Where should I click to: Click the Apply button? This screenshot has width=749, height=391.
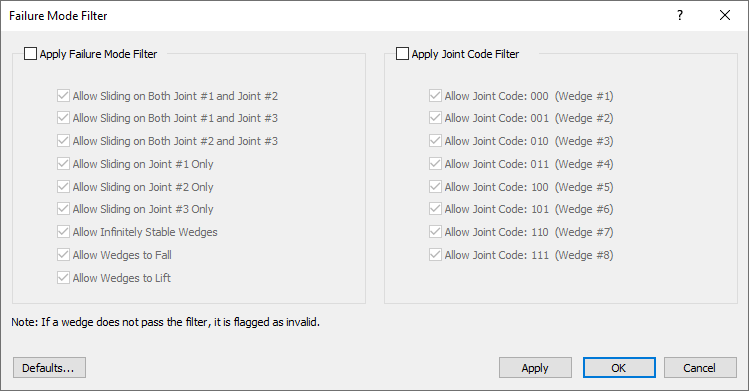point(535,368)
